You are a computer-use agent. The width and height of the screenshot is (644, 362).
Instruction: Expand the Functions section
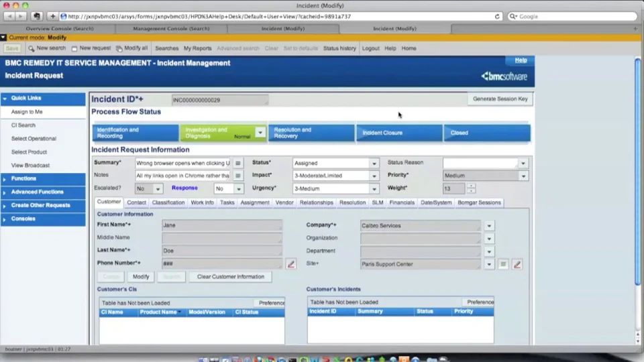tap(5, 179)
